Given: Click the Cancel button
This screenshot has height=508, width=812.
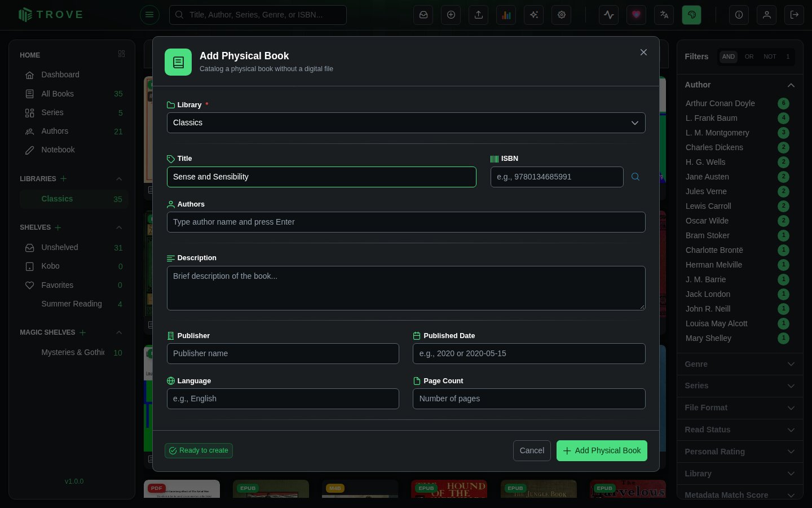Looking at the screenshot, I should (x=532, y=451).
